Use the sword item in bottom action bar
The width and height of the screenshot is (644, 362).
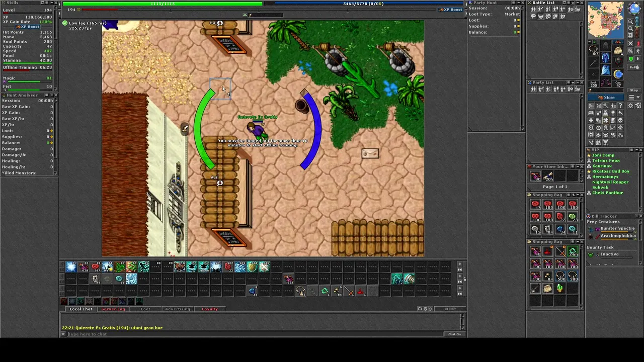349,291
